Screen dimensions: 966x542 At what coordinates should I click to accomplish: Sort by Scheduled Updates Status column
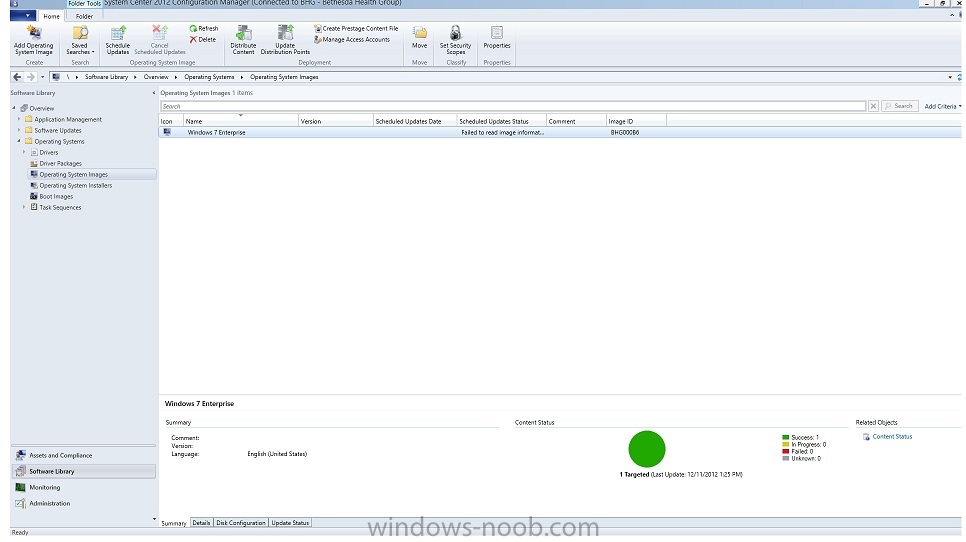(501, 121)
